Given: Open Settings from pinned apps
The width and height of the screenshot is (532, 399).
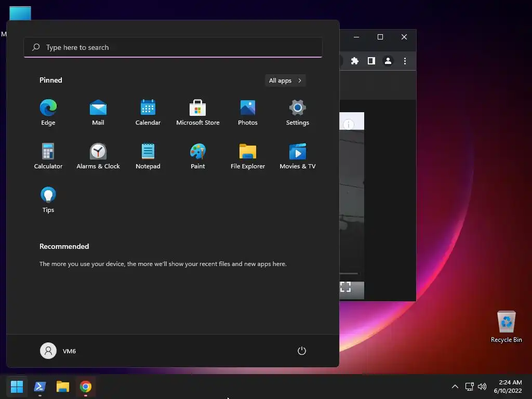Looking at the screenshot, I should tap(298, 112).
